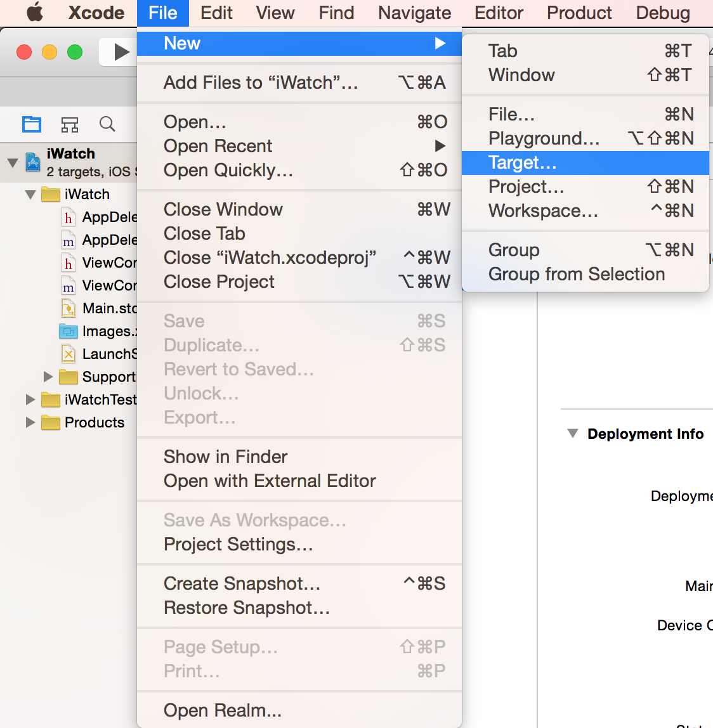Open the New submenu arrow
Viewport: 713px width, 728px height.
coord(440,43)
